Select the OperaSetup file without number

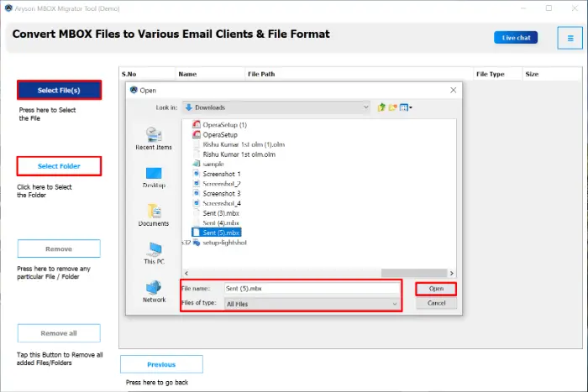[215, 134]
